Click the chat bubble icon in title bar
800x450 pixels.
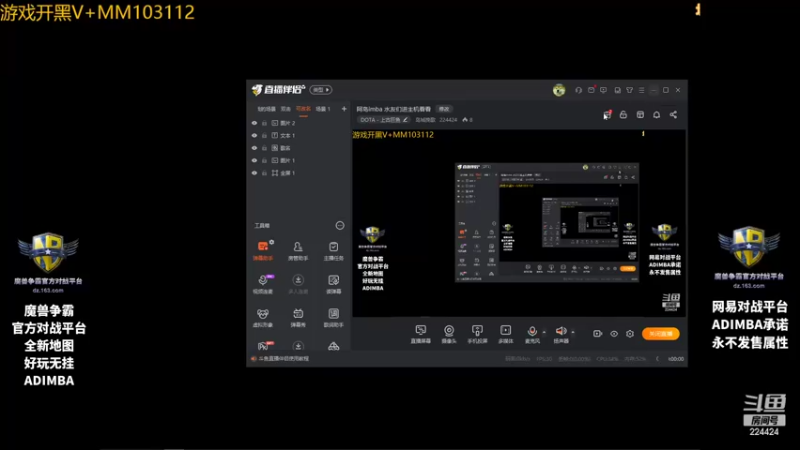coord(604,90)
